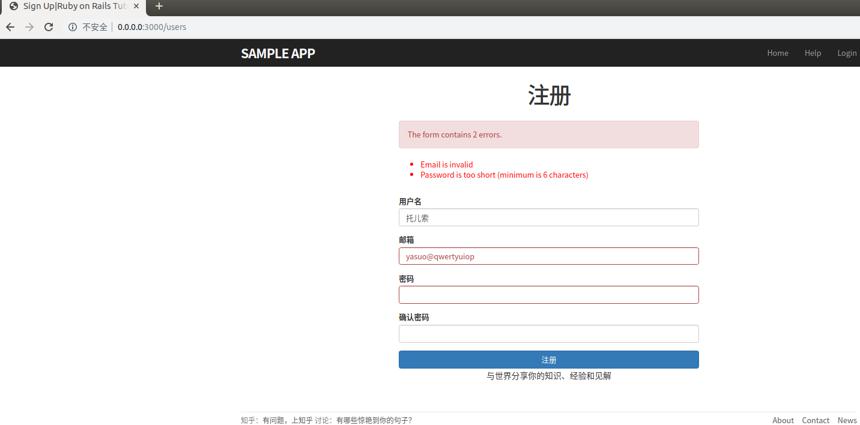Submit the form with blue 注册 button

pos(548,360)
